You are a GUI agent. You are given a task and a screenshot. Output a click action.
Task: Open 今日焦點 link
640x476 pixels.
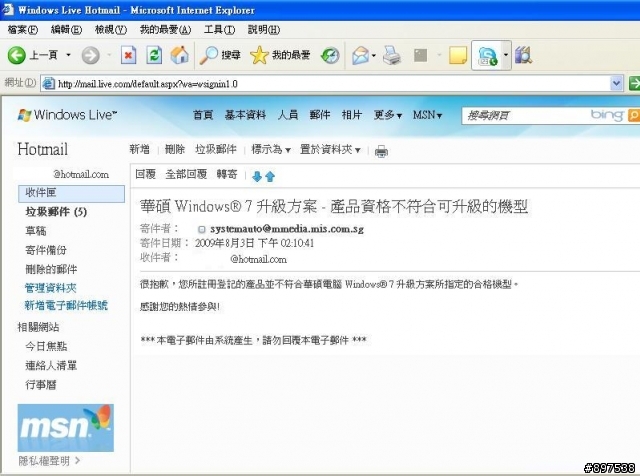coord(46,346)
